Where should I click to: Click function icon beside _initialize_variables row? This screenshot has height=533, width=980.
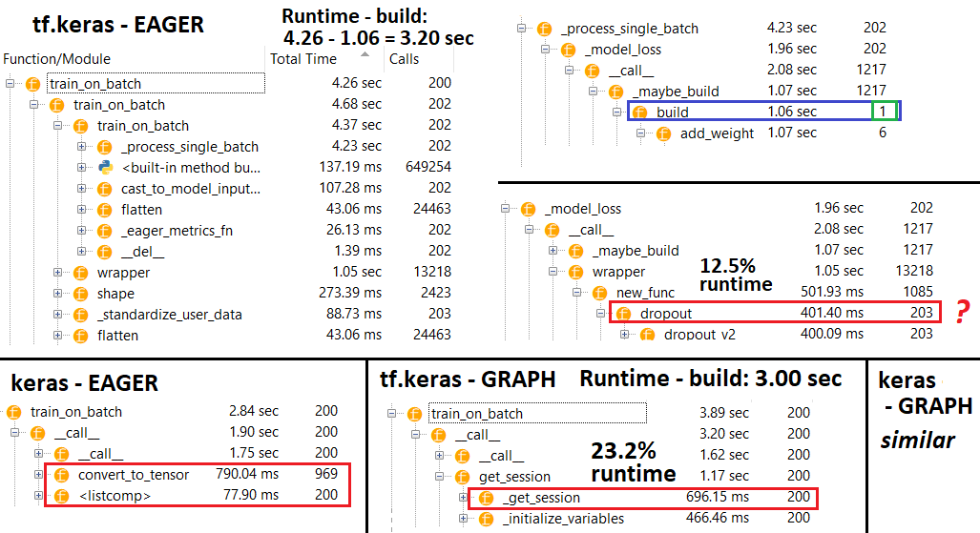(x=487, y=520)
